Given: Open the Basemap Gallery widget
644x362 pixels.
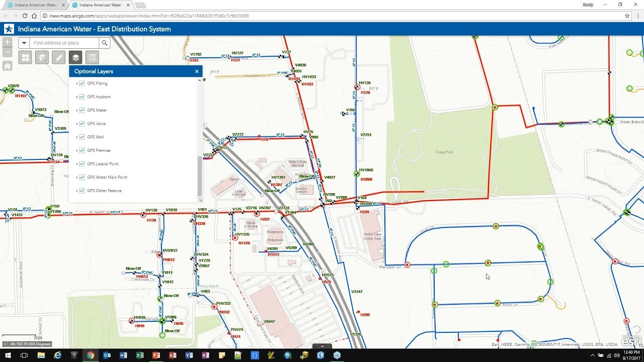Looking at the screenshot, I should (26, 57).
